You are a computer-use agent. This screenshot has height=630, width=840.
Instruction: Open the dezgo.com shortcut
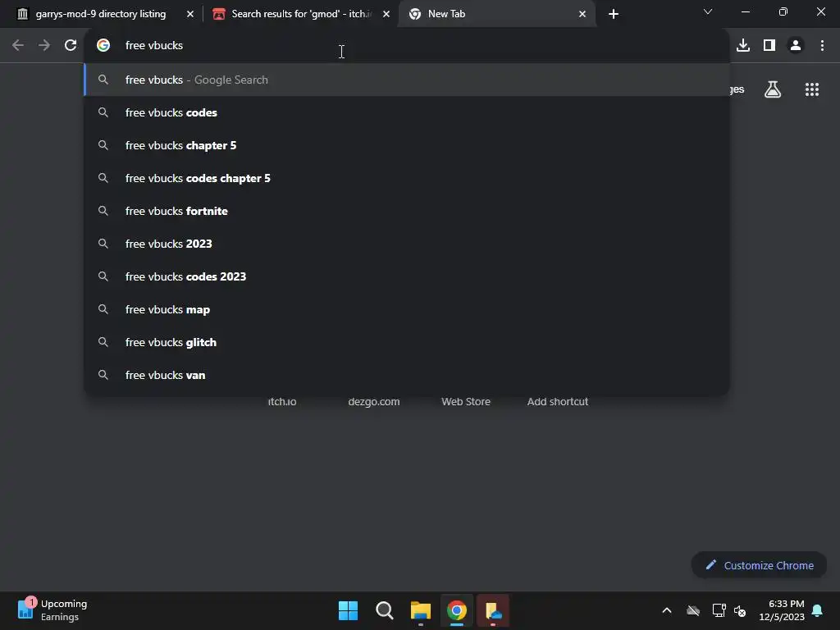pyautogui.click(x=374, y=401)
